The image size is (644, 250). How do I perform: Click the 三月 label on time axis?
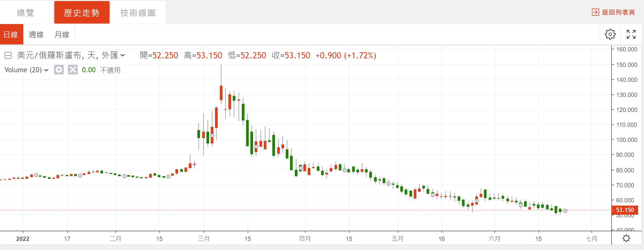click(204, 238)
